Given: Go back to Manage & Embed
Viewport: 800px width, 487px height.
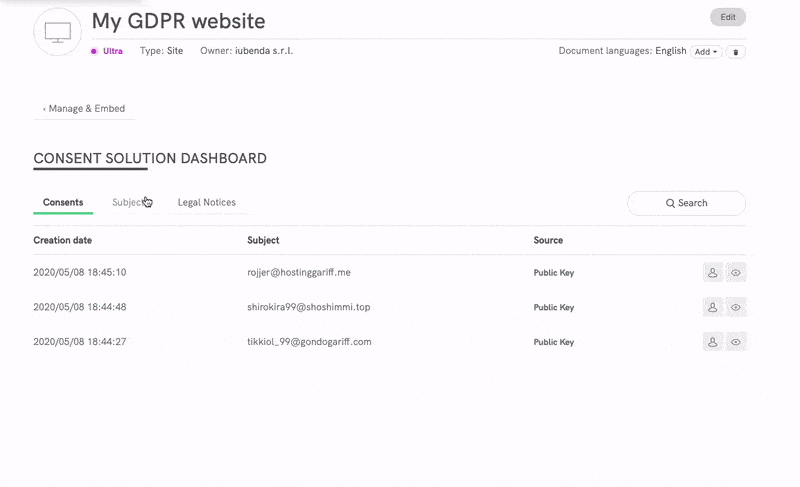Looking at the screenshot, I should (84, 108).
